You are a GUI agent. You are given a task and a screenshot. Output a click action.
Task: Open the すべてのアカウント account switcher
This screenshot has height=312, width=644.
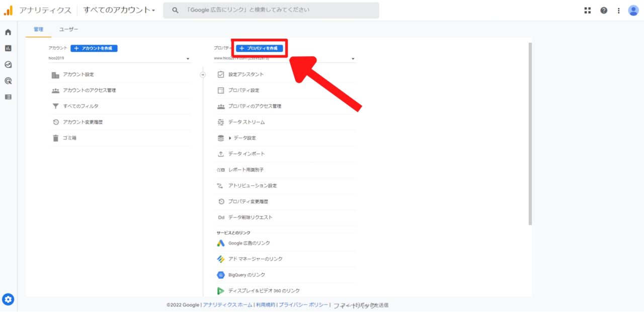119,10
